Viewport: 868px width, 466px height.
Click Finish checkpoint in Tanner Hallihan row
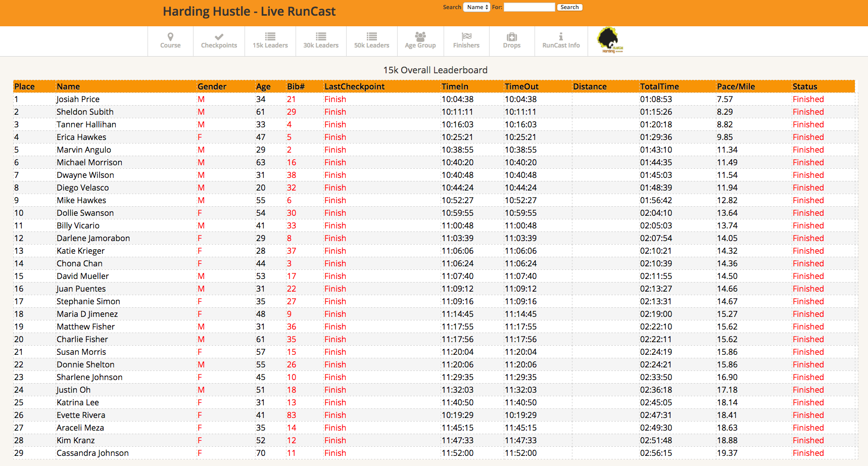click(x=335, y=124)
